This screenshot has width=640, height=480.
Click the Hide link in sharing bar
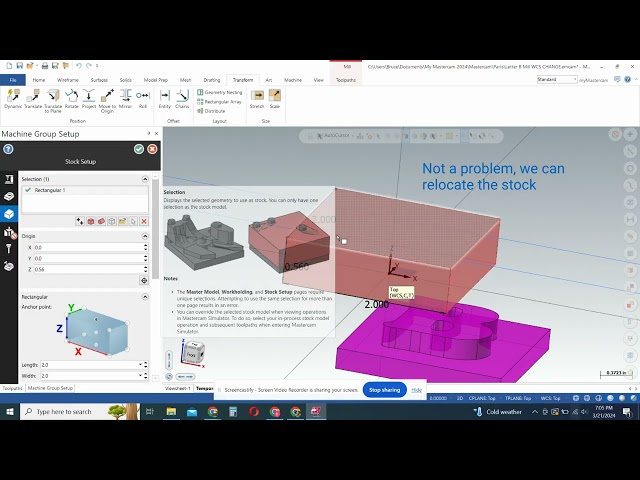coord(416,390)
